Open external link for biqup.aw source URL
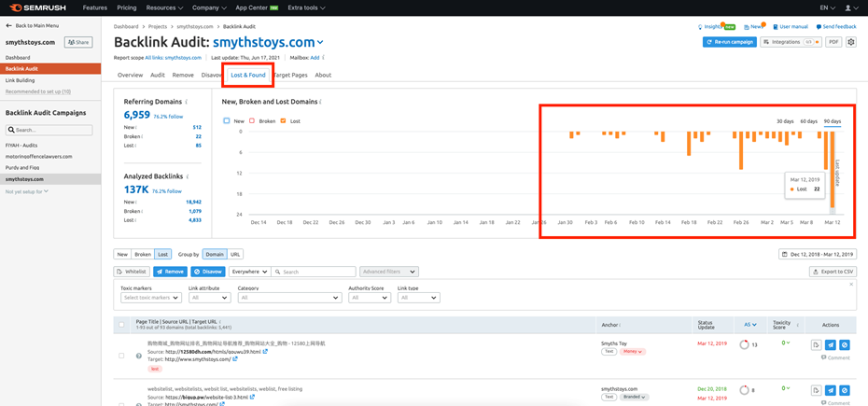The image size is (868, 406). [x=252, y=398]
